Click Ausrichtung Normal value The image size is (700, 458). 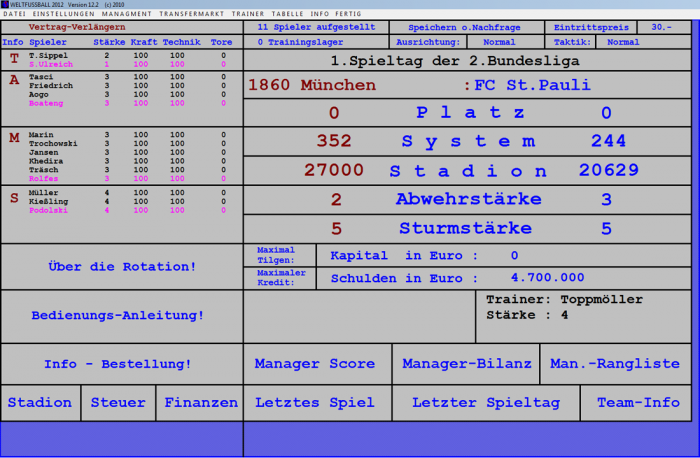click(x=505, y=42)
